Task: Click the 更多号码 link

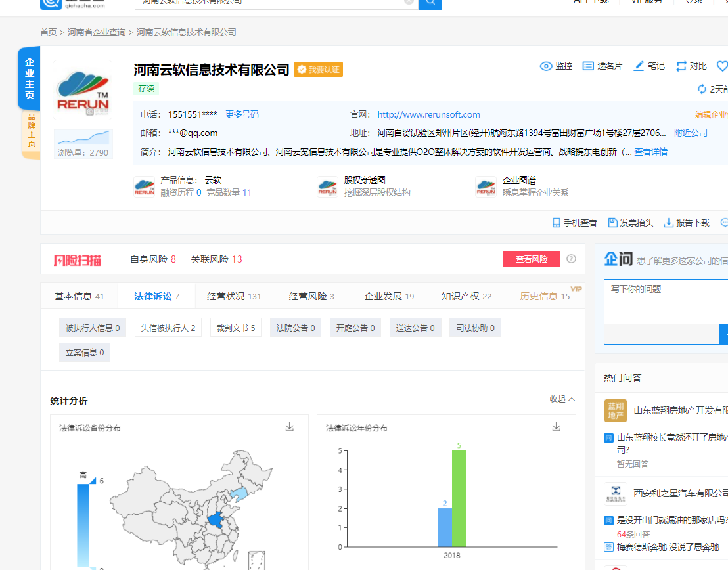Action: pos(242,115)
